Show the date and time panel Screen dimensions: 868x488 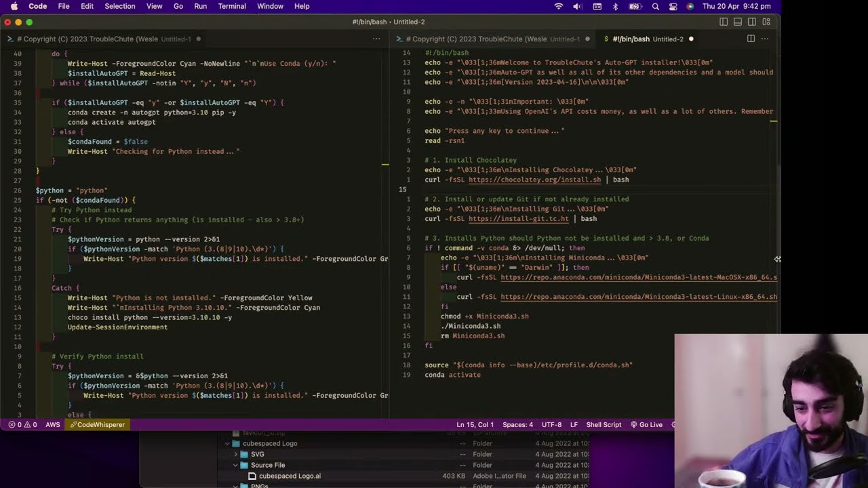[736, 6]
